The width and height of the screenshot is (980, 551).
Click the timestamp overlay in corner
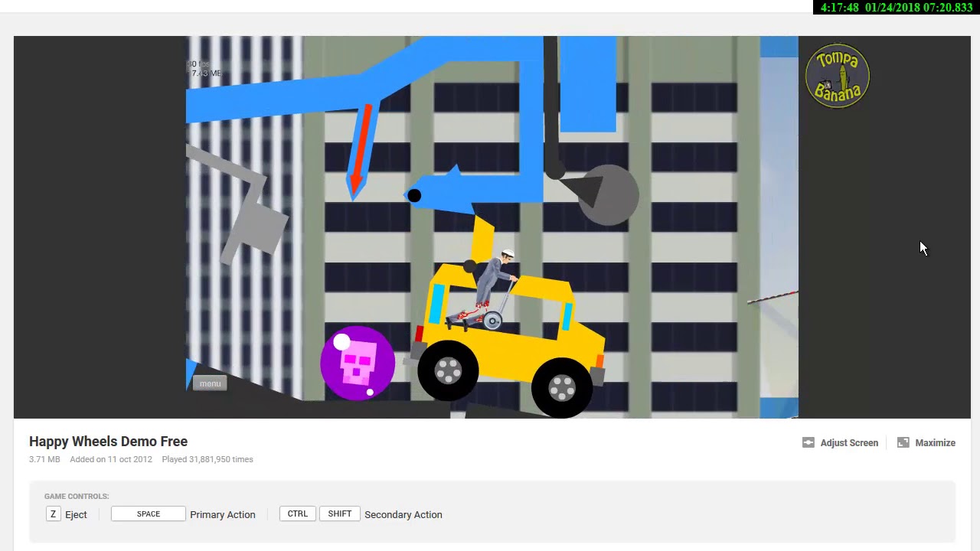[x=896, y=8]
